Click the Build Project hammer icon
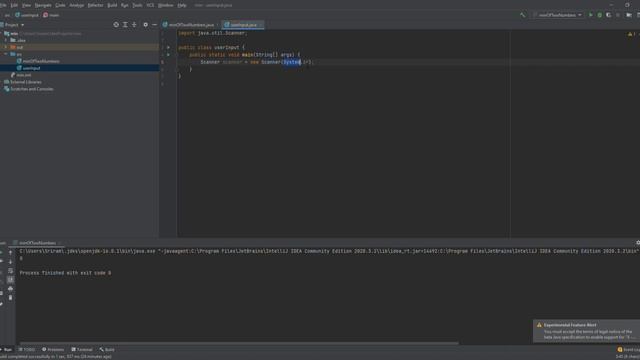Viewport: 640px width, 360px height. (x=522, y=15)
